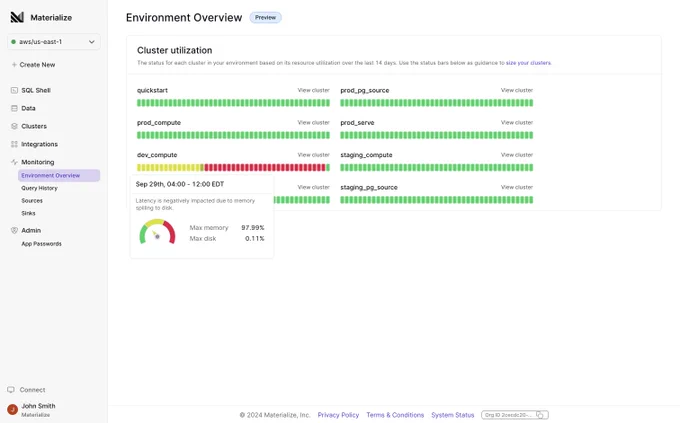This screenshot has width=680, height=423.
Task: Click the Connect label in sidebar
Action: [33, 390]
